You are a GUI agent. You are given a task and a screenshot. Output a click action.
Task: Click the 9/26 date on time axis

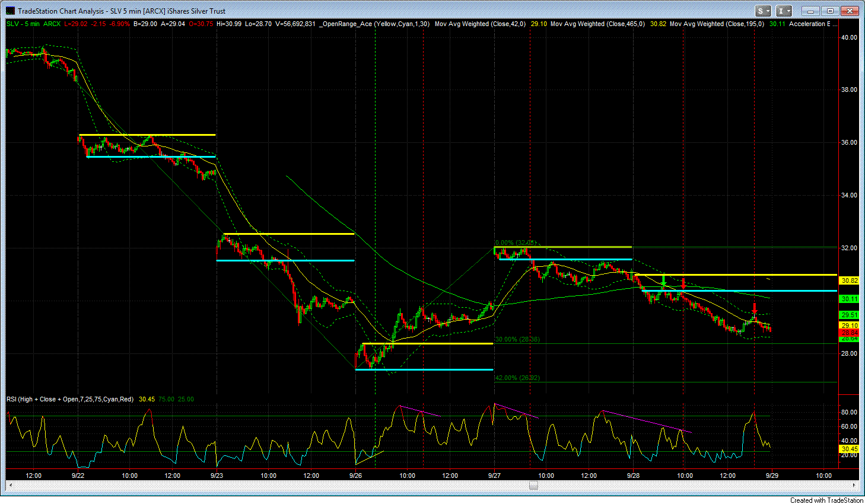356,476
